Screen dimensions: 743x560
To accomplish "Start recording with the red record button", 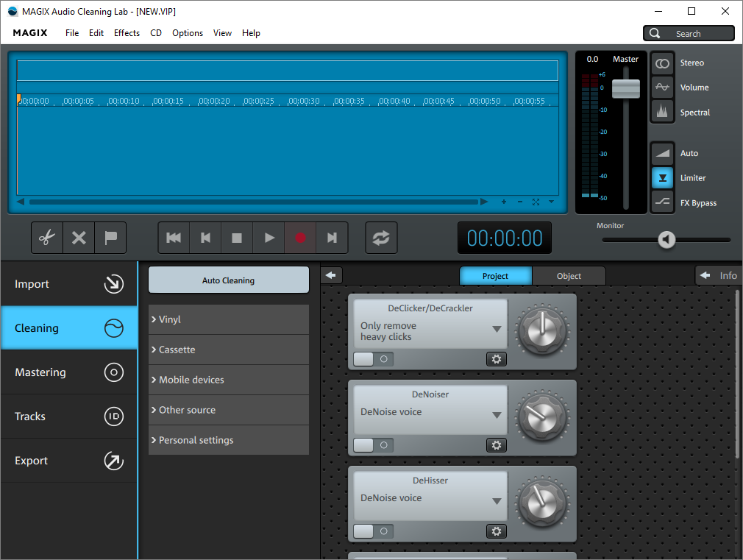I will pyautogui.click(x=300, y=238).
